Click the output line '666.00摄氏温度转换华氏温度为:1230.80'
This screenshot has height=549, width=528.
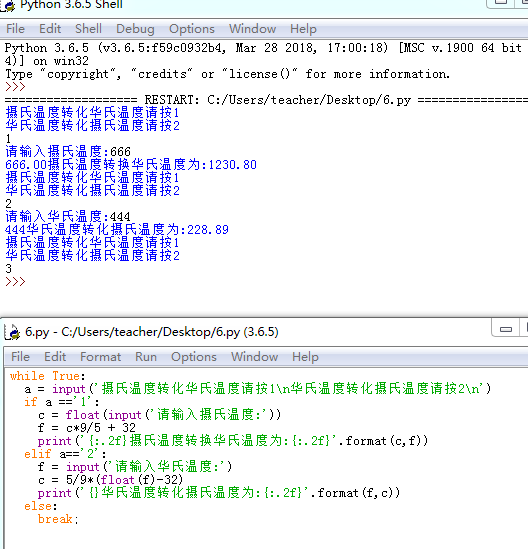click(x=131, y=165)
